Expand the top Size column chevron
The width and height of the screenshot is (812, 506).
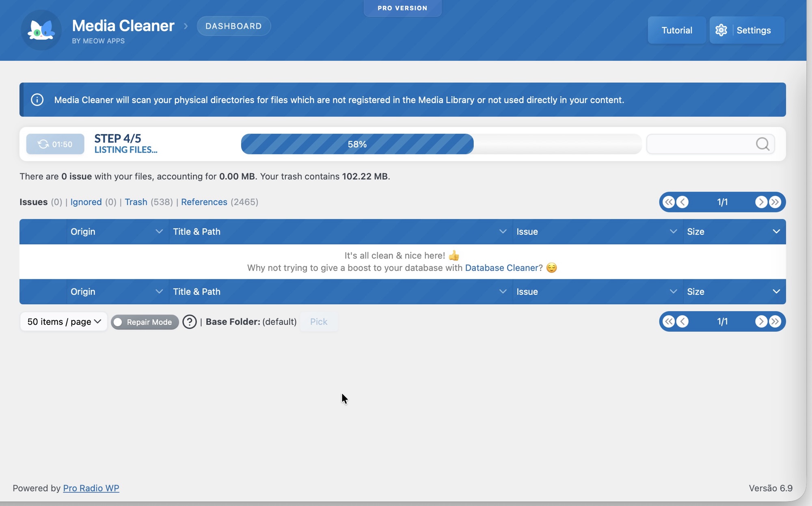776,231
